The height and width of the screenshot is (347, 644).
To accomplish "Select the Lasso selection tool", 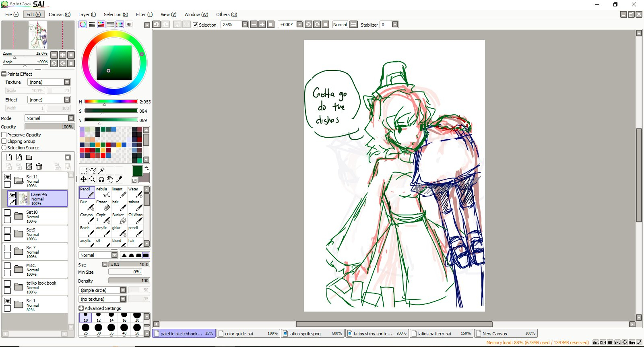I will point(92,171).
